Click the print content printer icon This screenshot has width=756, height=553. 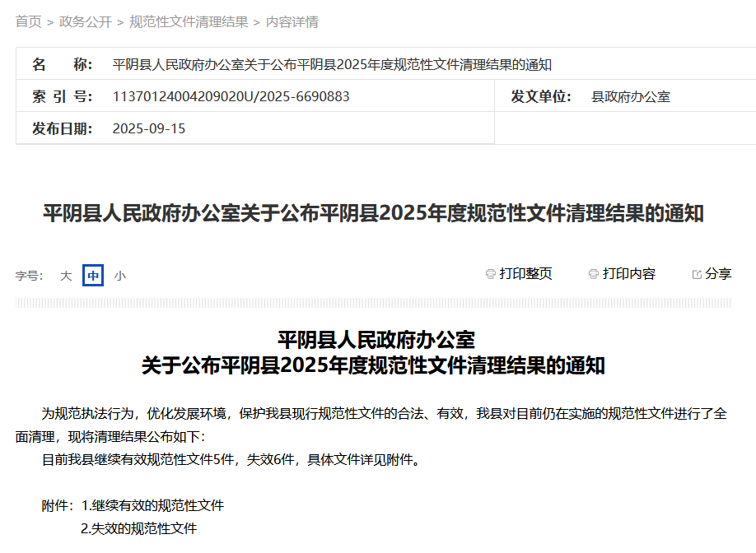click(x=592, y=273)
